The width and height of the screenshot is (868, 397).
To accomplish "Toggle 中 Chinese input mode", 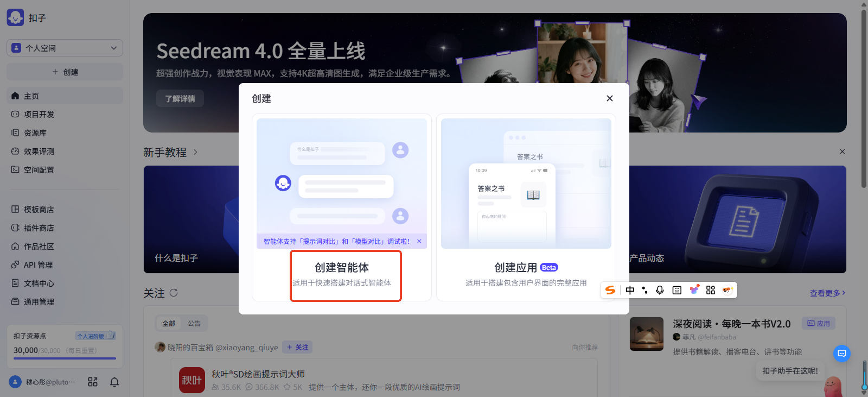I will [x=630, y=290].
